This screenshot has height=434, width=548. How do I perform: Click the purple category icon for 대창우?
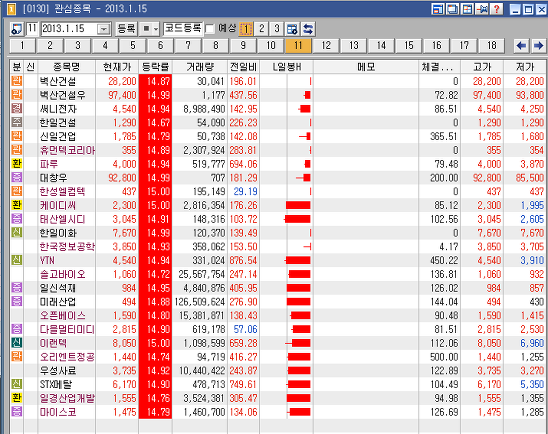[x=17, y=178]
